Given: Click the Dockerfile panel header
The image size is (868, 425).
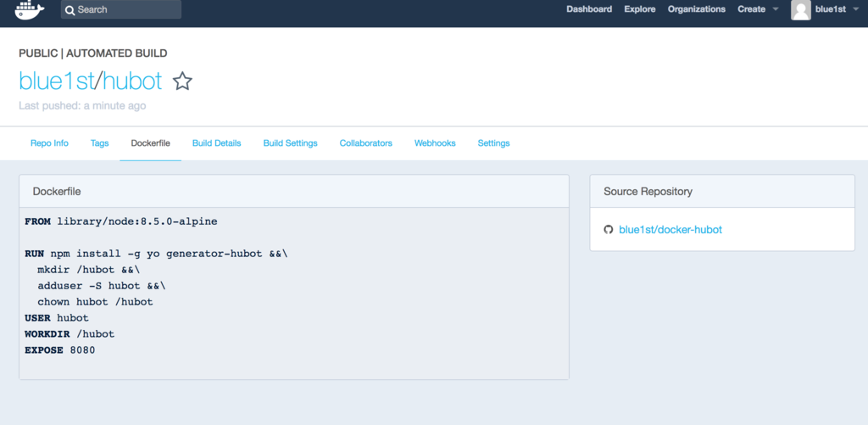Looking at the screenshot, I should 294,191.
